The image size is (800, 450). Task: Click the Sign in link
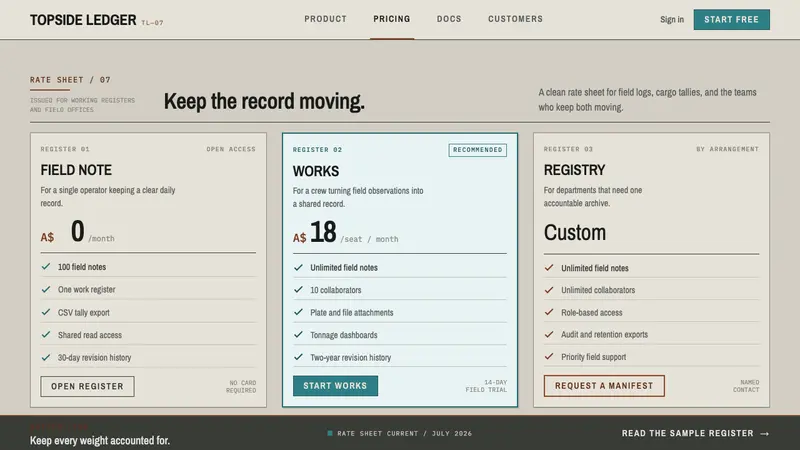click(x=671, y=19)
